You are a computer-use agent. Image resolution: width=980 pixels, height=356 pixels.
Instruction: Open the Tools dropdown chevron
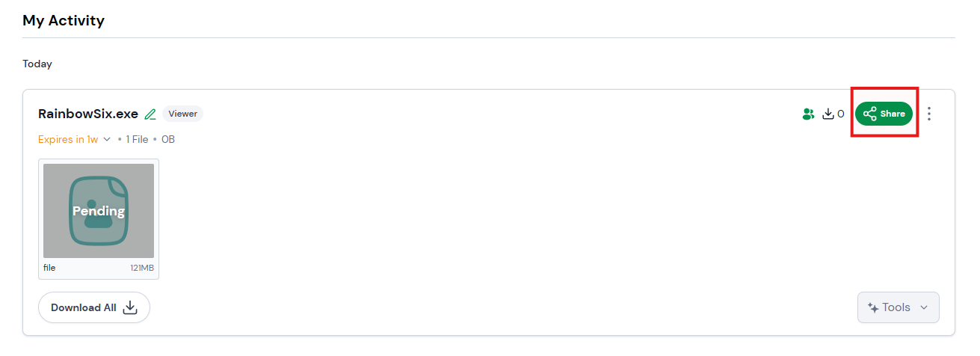[924, 307]
